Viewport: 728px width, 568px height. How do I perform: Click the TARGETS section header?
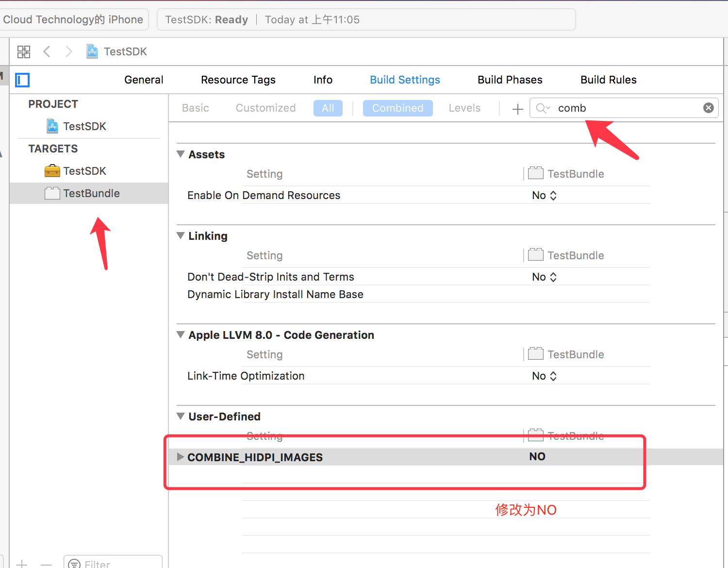[x=53, y=149]
